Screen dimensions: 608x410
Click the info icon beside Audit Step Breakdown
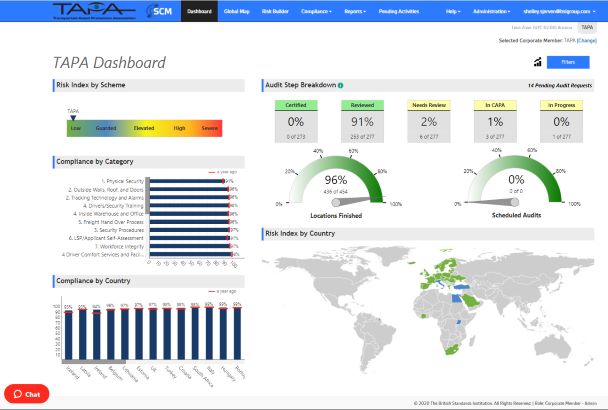[x=341, y=85]
